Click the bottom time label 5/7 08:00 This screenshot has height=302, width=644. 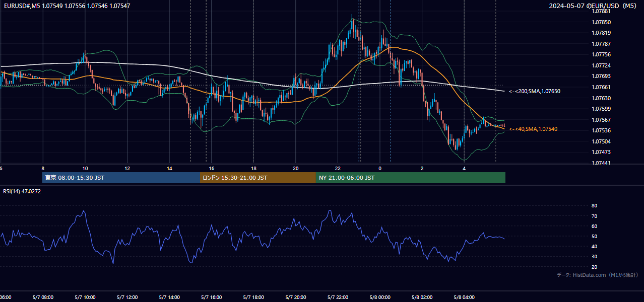[43, 297]
